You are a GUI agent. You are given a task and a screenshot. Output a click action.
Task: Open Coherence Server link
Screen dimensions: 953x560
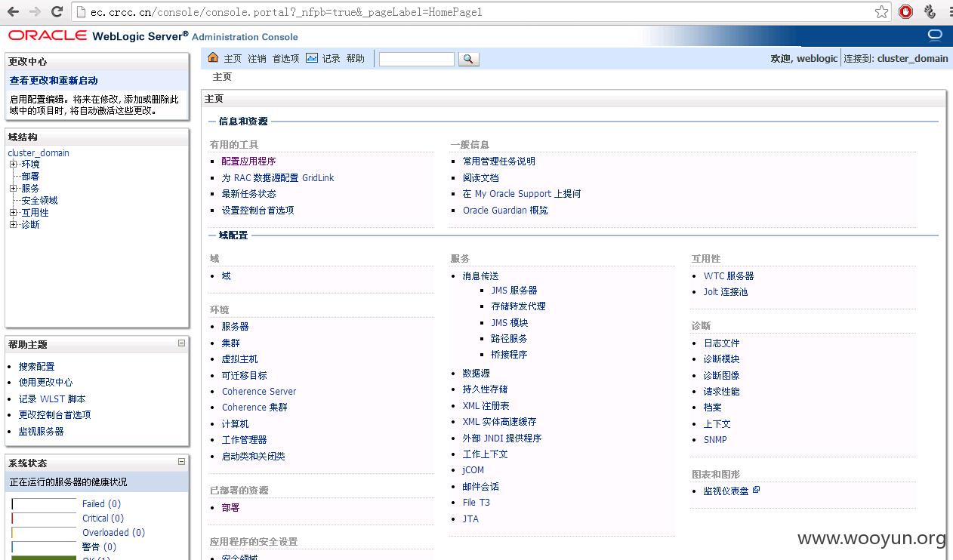click(x=259, y=391)
